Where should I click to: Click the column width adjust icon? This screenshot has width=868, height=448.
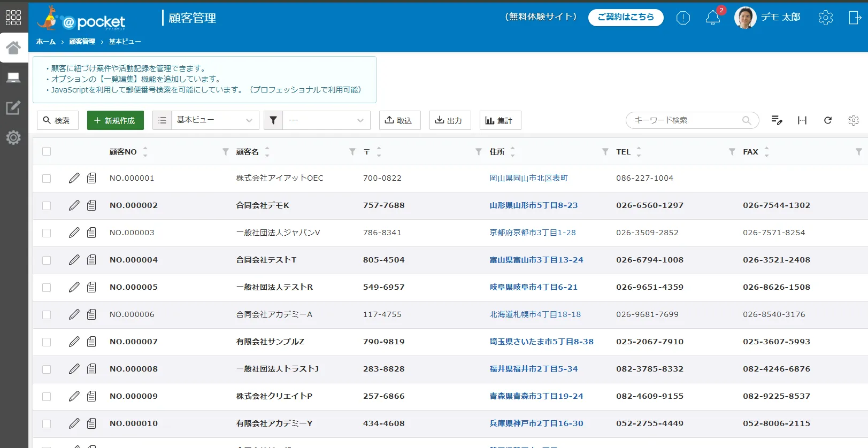[x=802, y=120]
